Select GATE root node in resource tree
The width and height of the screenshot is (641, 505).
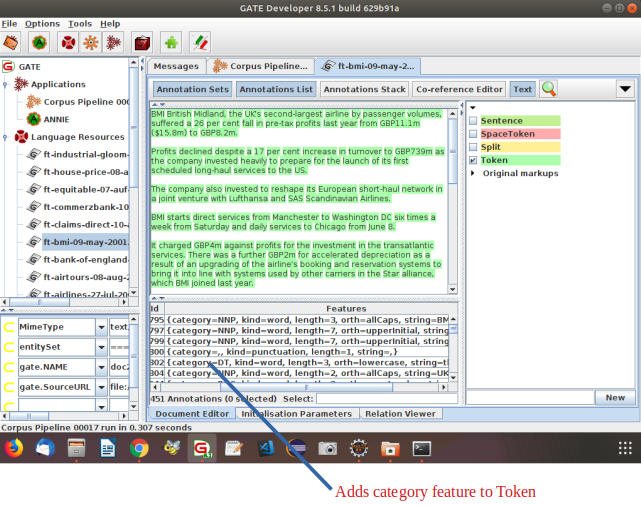29,67
